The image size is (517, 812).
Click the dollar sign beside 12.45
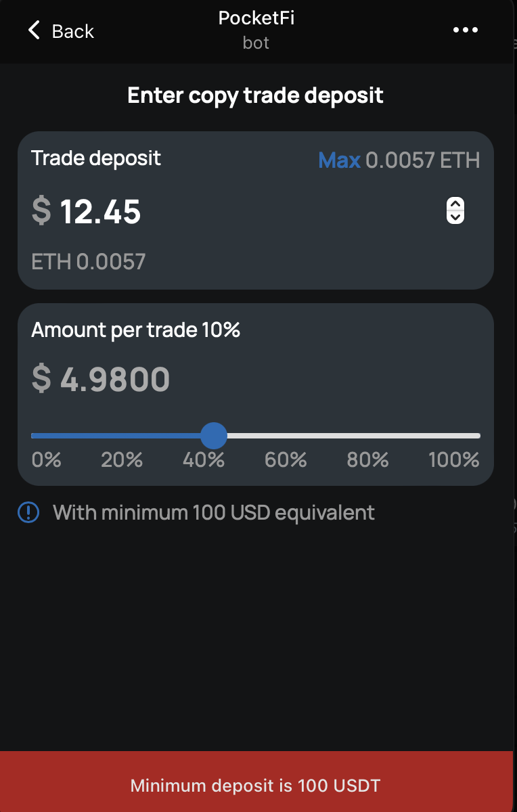[41, 211]
